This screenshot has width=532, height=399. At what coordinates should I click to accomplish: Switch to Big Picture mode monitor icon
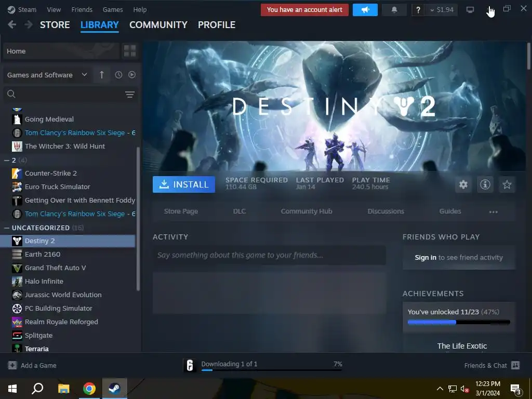click(x=470, y=9)
